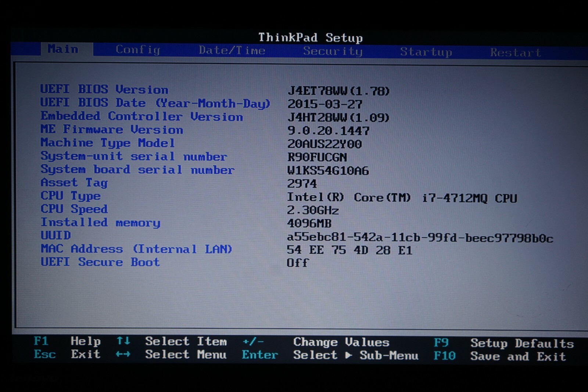Click the up-down arrows Select Item icon
588x392 pixels.
tap(123, 341)
